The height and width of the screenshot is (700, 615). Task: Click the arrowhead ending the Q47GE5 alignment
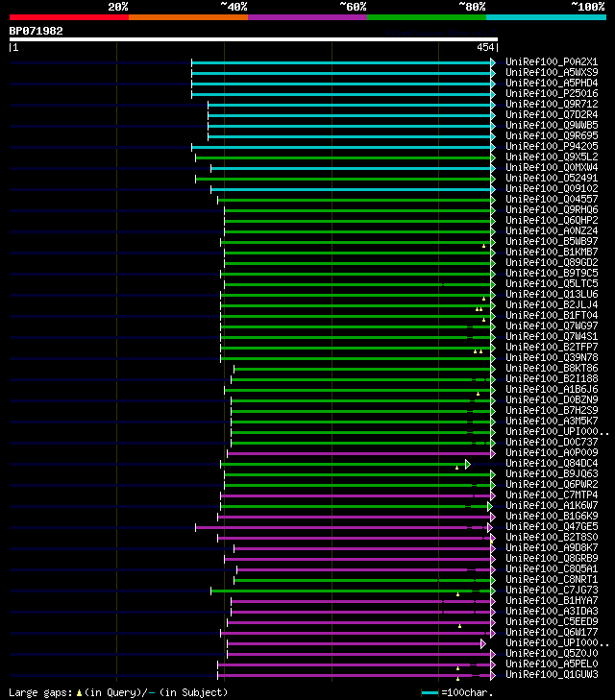pyautogui.click(x=490, y=528)
